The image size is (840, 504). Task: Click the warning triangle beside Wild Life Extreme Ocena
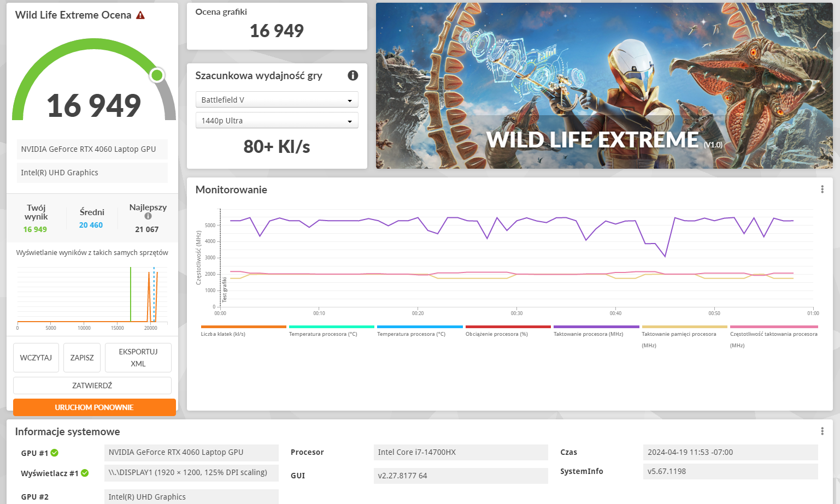point(140,15)
